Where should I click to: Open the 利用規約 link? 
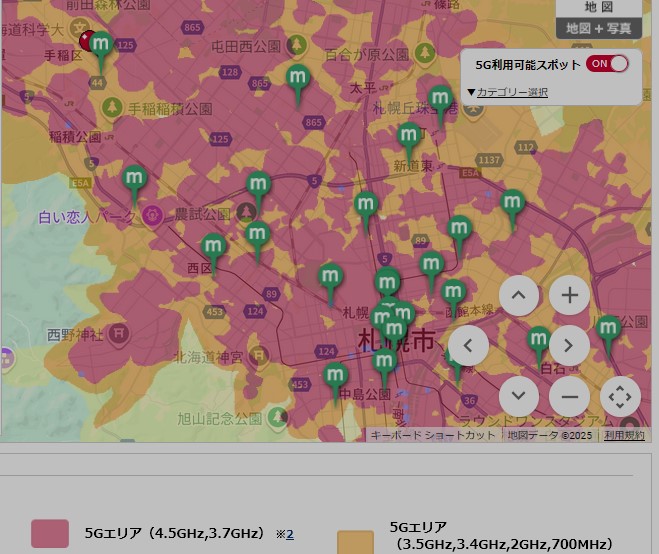(624, 435)
